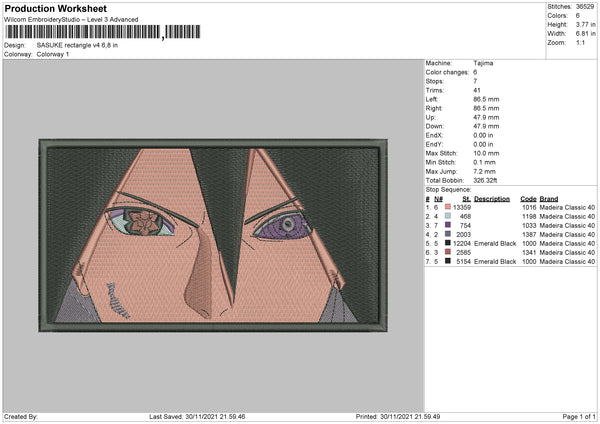
Task: Select stitch count '2003' in stop 4
Action: 464,235
